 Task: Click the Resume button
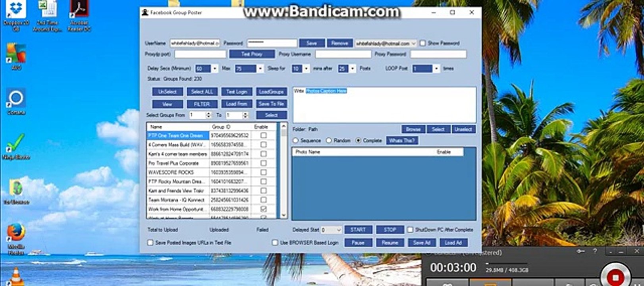(x=390, y=243)
